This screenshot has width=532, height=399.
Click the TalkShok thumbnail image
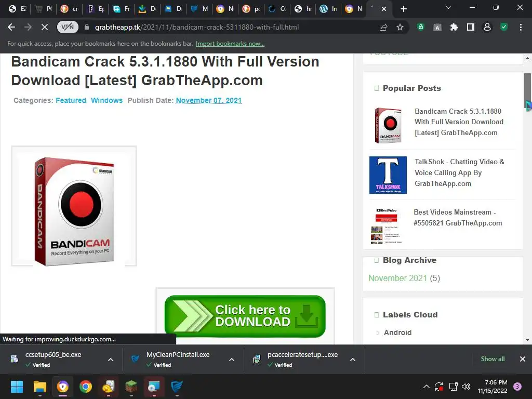pos(388,175)
